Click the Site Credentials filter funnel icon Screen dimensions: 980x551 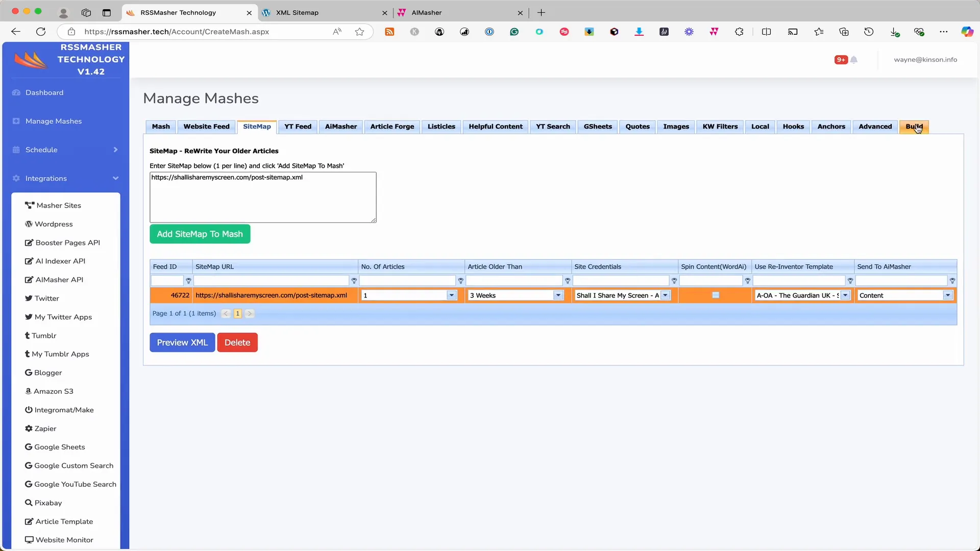pos(674,281)
